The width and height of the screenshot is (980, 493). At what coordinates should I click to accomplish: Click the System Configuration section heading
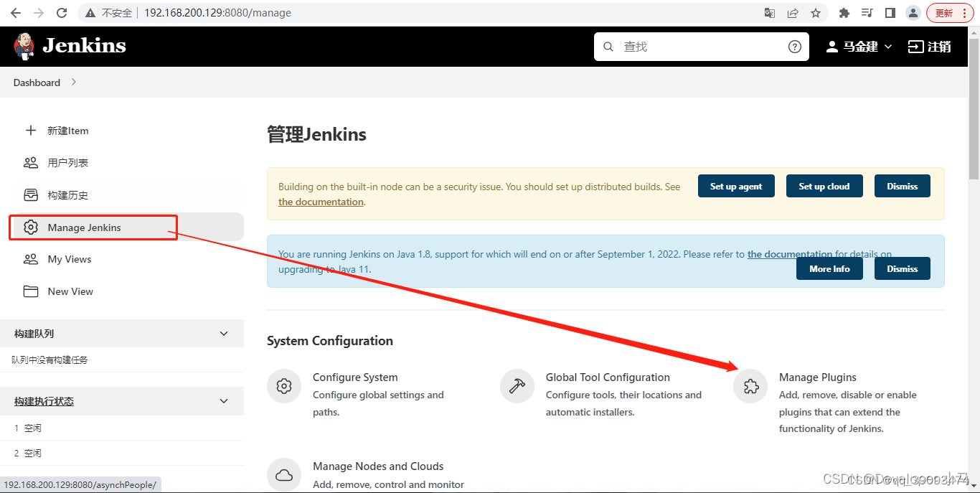pos(330,341)
